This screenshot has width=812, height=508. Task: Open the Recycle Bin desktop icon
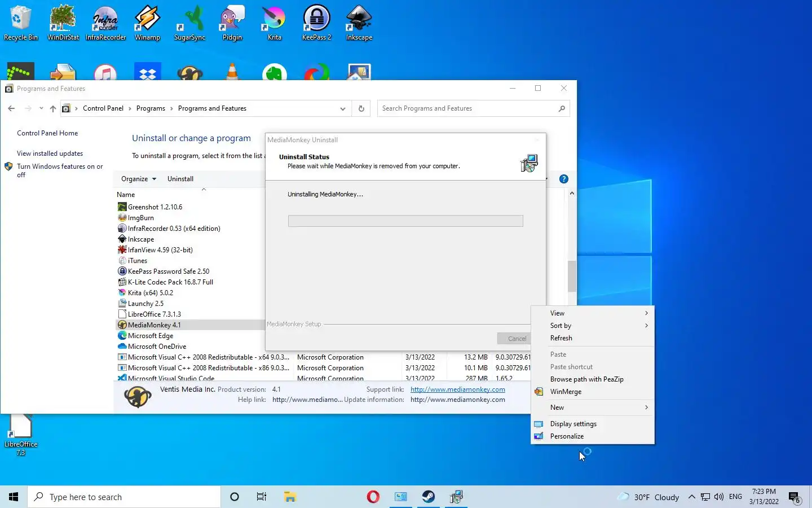(x=21, y=23)
